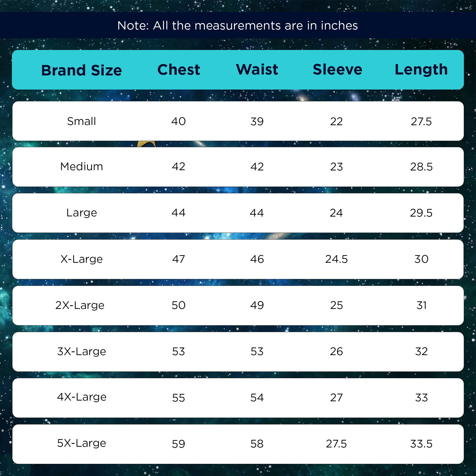The height and width of the screenshot is (476, 476).
Task: Select the 5X-Large size row label
Action: tap(81, 443)
